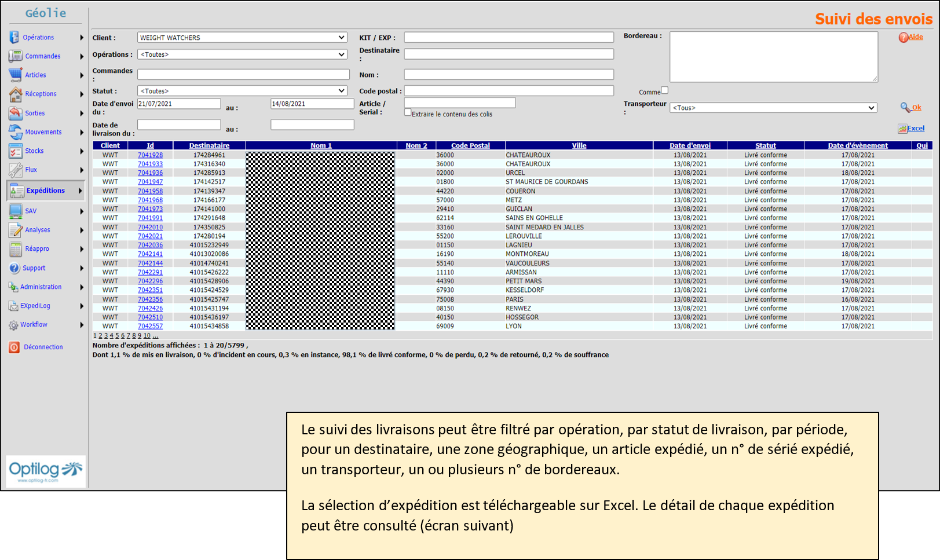
Task: Click the KIT / EXP input field
Action: 509,38
